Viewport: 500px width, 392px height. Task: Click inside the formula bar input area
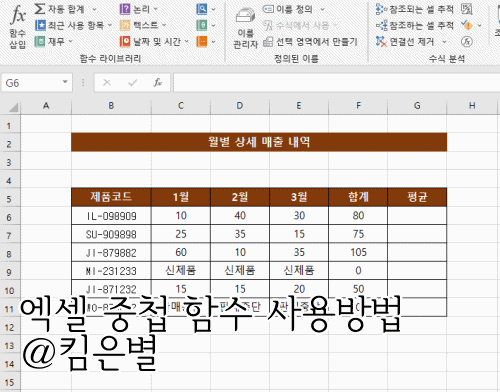pyautogui.click(x=336, y=83)
